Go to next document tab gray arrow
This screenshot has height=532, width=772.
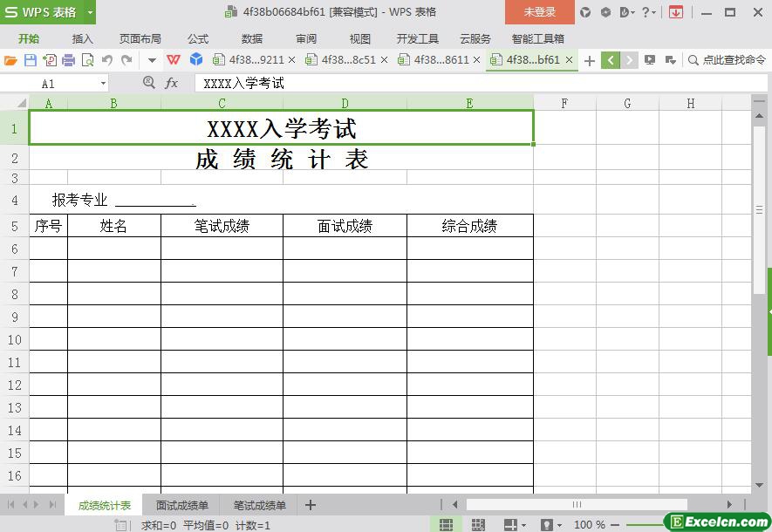point(629,60)
